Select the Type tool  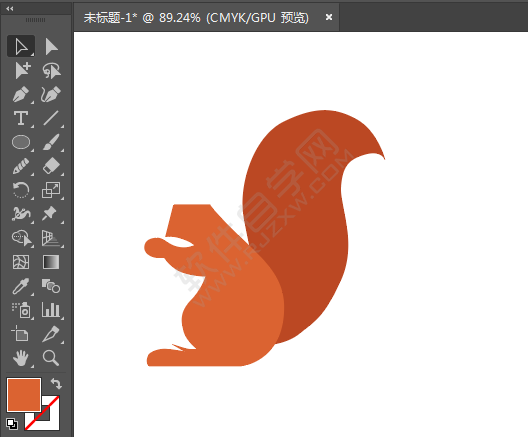coord(21,118)
